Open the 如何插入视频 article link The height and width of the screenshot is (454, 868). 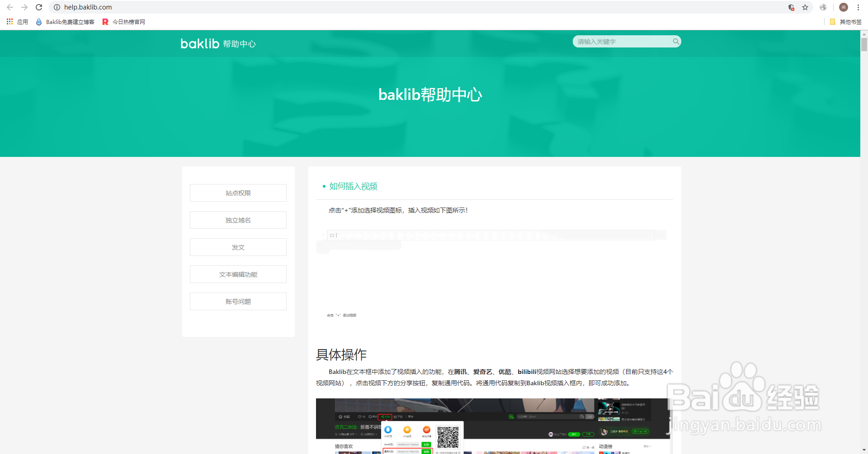point(353,186)
